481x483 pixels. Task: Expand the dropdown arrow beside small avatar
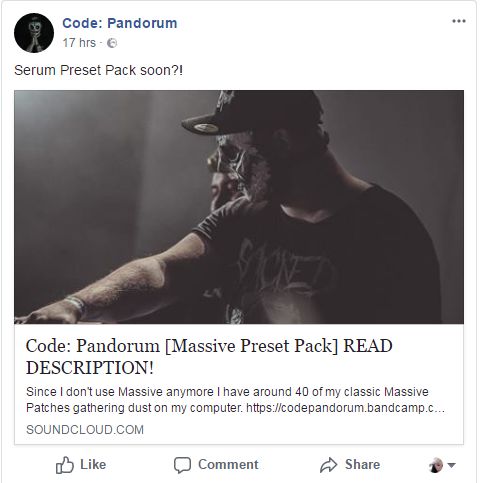(451, 465)
